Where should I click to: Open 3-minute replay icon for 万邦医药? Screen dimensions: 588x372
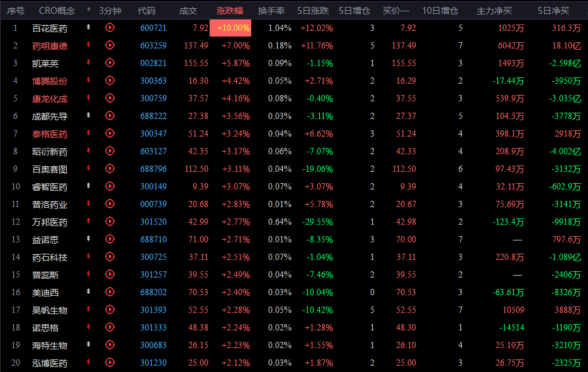pyautogui.click(x=110, y=222)
